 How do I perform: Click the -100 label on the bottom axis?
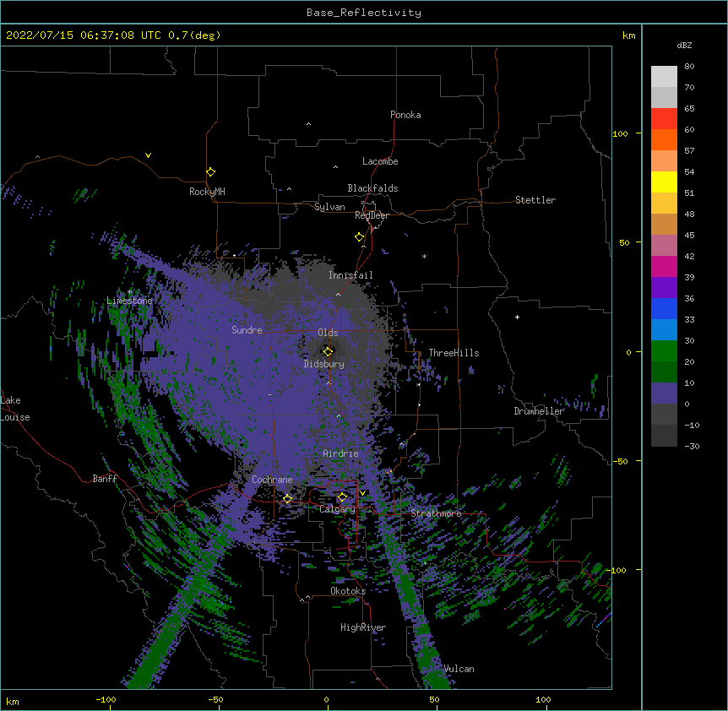click(106, 699)
